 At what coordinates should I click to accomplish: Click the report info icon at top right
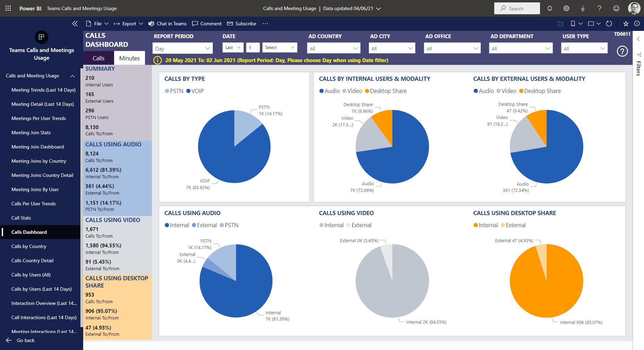coord(637,24)
